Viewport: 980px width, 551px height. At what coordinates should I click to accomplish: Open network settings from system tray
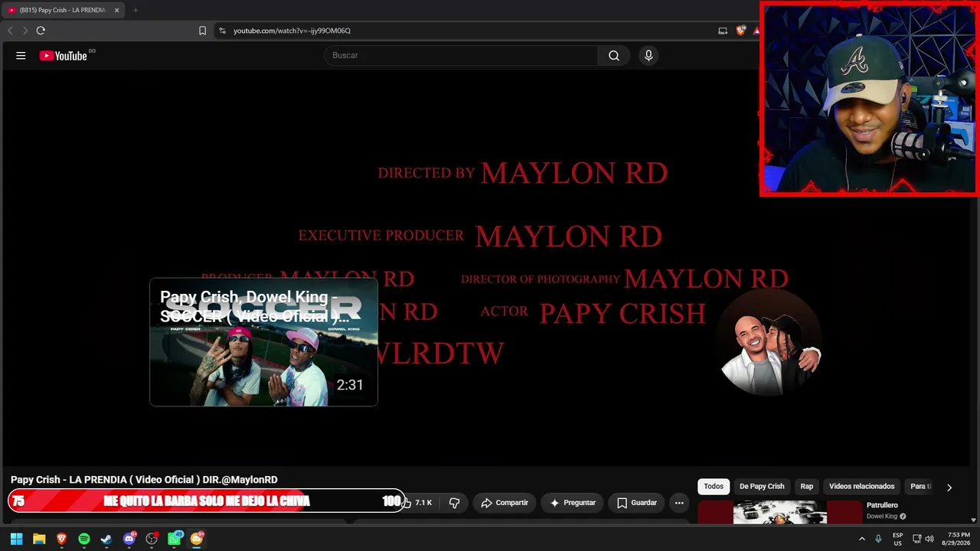tap(916, 539)
